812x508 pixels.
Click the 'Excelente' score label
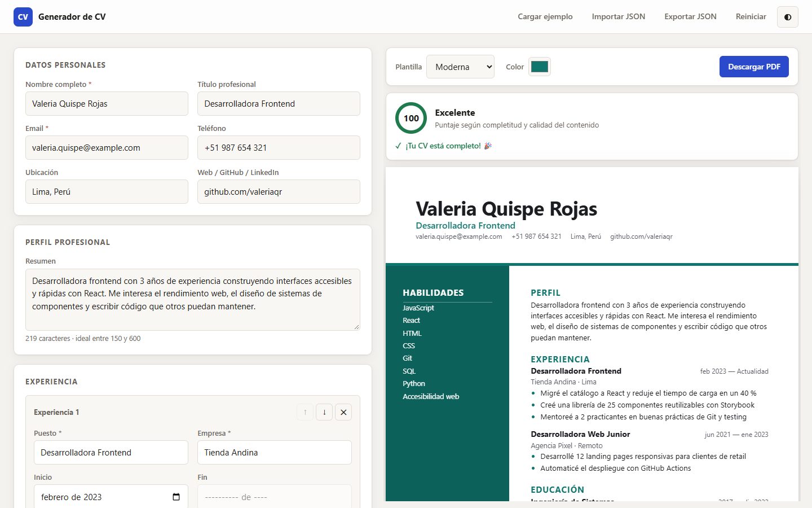[455, 112]
